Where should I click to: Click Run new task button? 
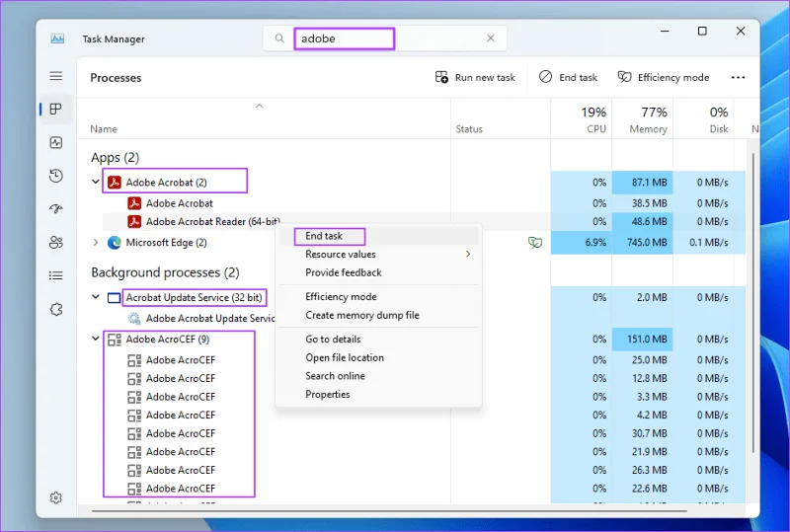point(475,77)
